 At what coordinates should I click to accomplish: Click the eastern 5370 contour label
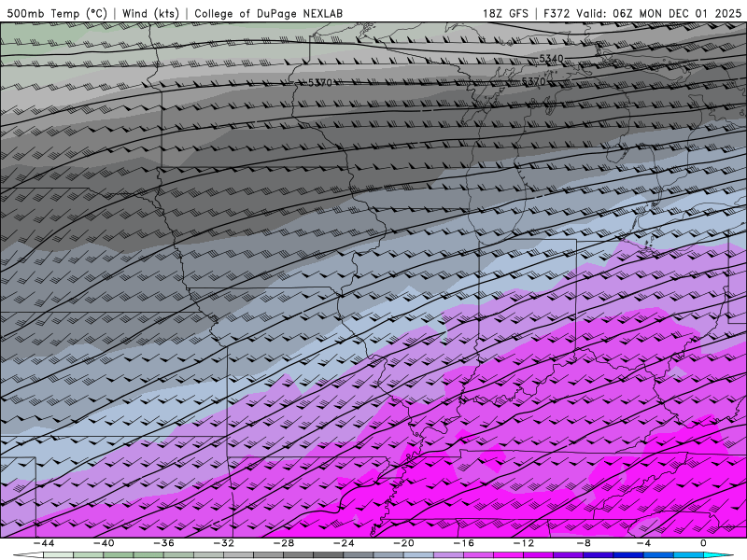[533, 81]
